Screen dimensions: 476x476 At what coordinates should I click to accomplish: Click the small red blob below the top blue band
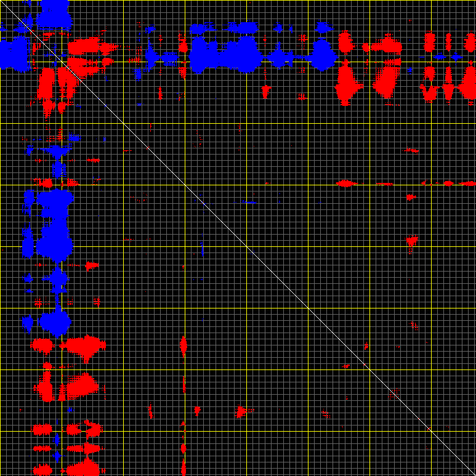pyautogui.click(x=265, y=91)
